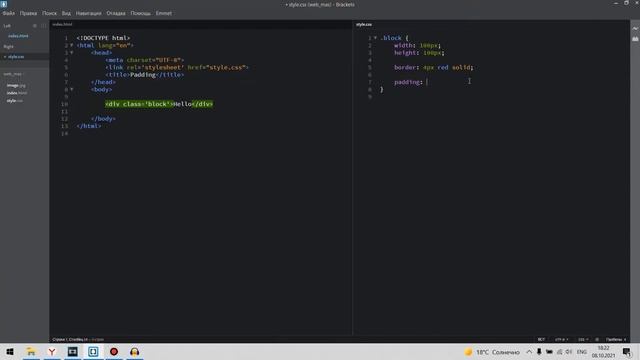The height and width of the screenshot is (360, 640).
Task: Collapse the html tag on line 2
Action: click(72, 45)
